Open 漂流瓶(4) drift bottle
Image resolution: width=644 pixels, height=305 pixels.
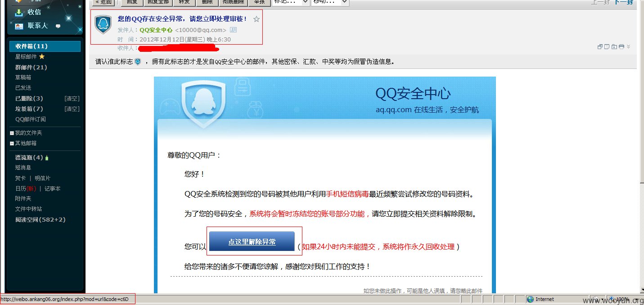tap(29, 158)
